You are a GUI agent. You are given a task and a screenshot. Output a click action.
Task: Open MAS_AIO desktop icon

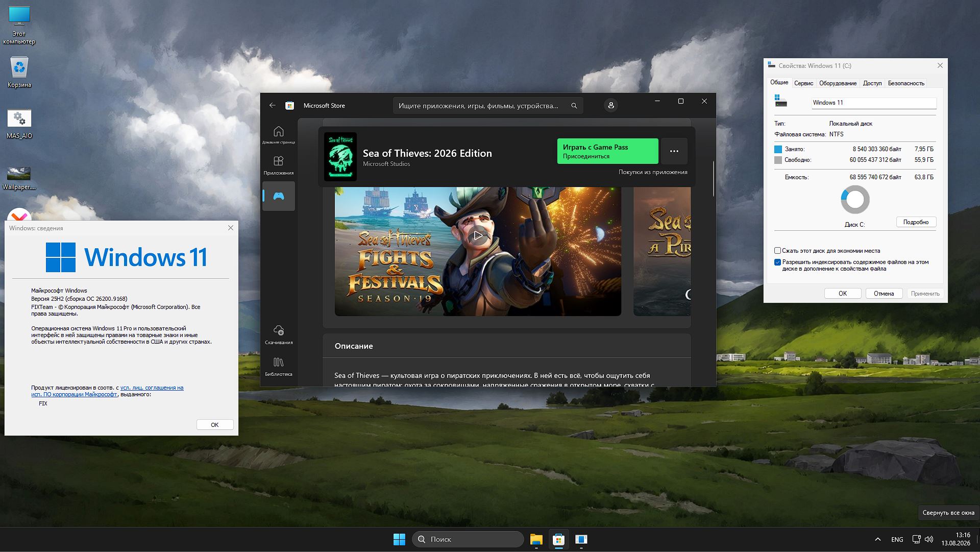[x=19, y=124]
